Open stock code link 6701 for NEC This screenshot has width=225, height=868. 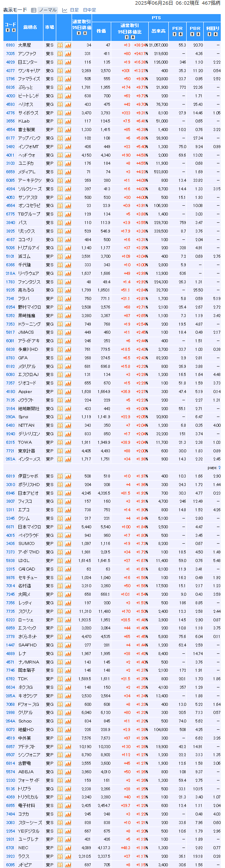[x=10, y=848]
